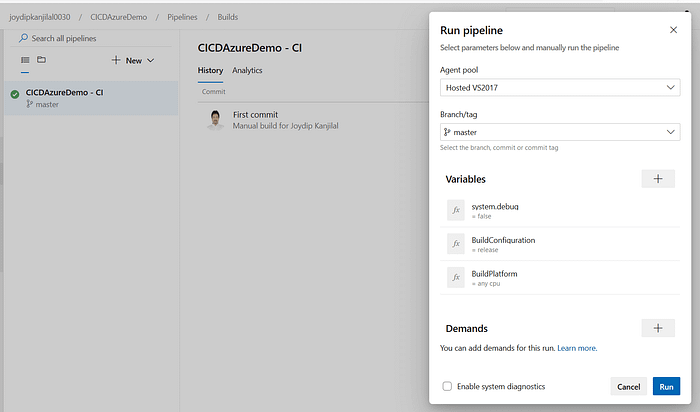Select the History tab
700x412 pixels.
click(210, 71)
